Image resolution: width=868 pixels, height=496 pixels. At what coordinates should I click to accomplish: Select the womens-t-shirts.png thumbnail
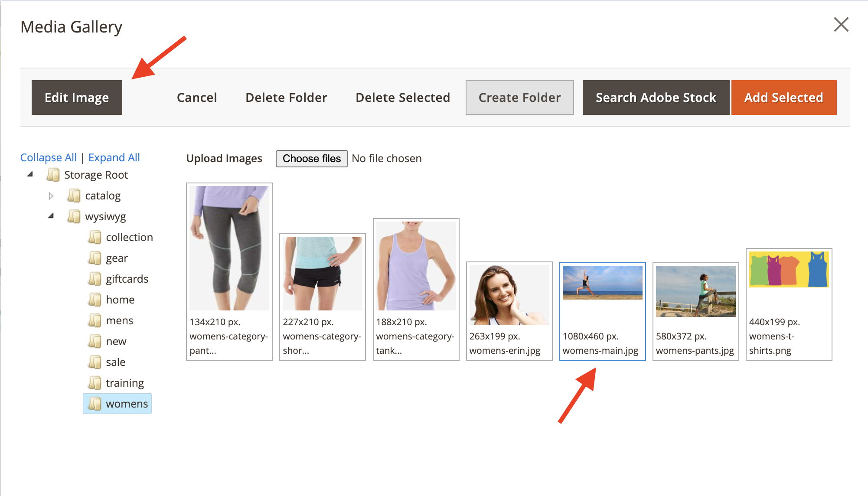pyautogui.click(x=789, y=270)
